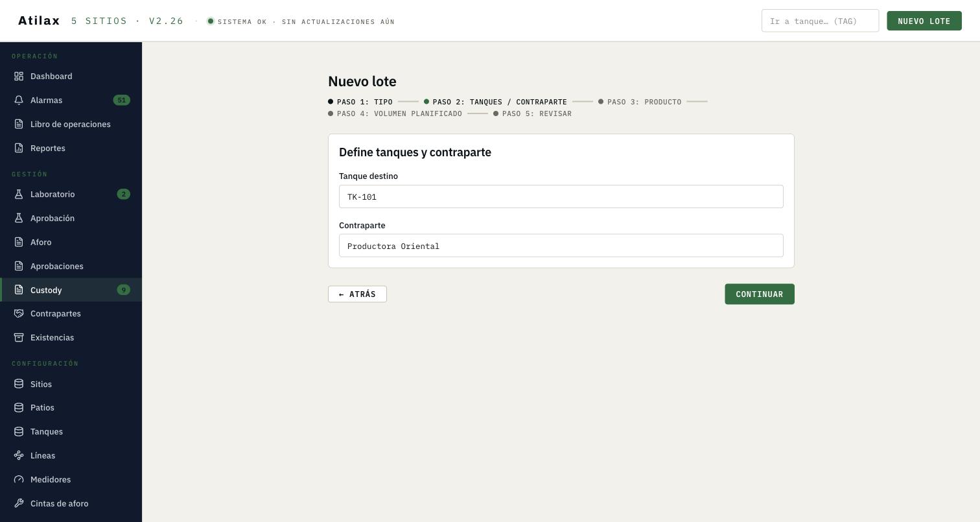Click the Ir a tanque search box
The image size is (980, 522).
pos(820,21)
